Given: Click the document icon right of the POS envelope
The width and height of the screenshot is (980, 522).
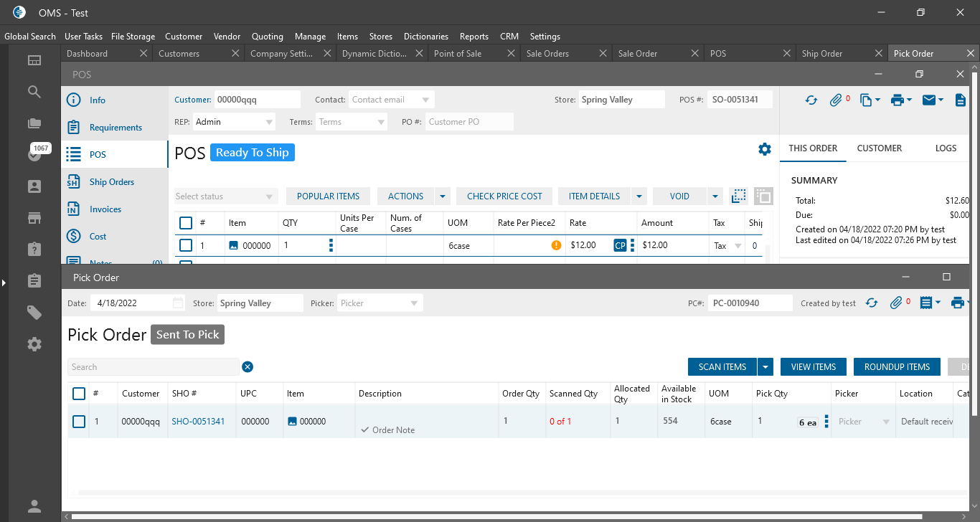Looking at the screenshot, I should (x=961, y=100).
